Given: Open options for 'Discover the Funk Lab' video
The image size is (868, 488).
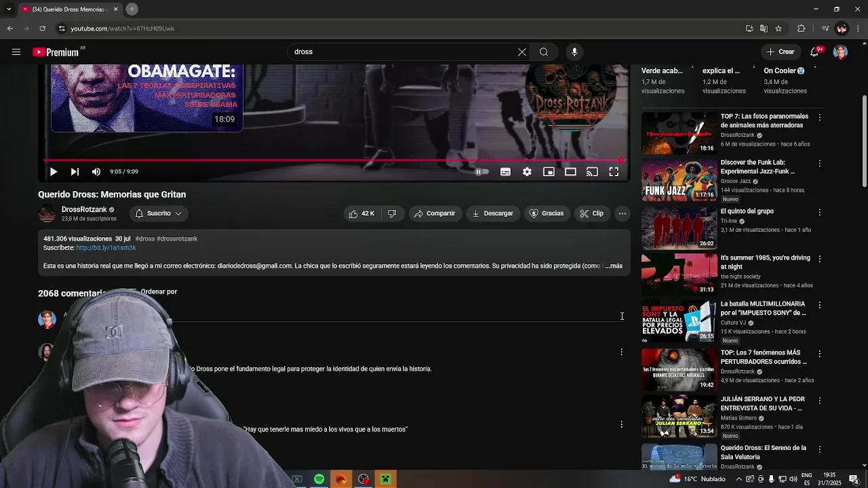Looking at the screenshot, I should [819, 163].
